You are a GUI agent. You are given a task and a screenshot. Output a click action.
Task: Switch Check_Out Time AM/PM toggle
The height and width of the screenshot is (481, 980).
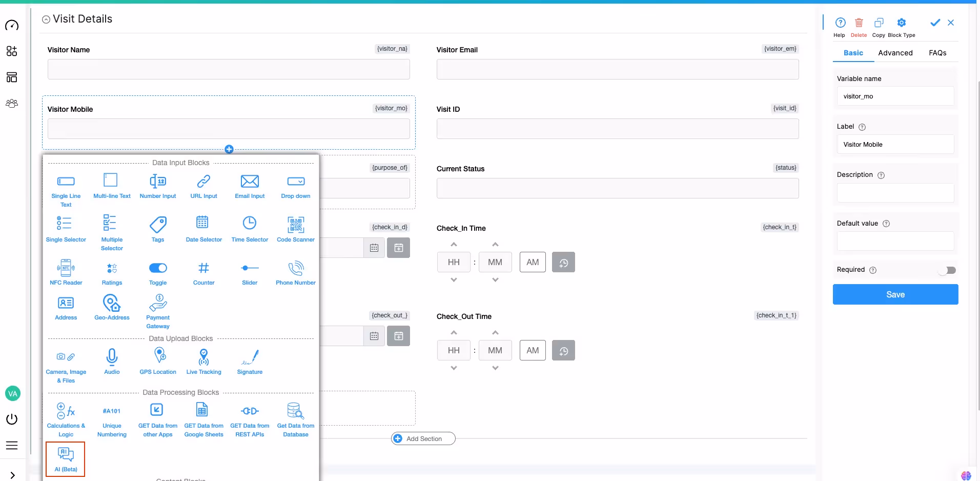pyautogui.click(x=533, y=350)
